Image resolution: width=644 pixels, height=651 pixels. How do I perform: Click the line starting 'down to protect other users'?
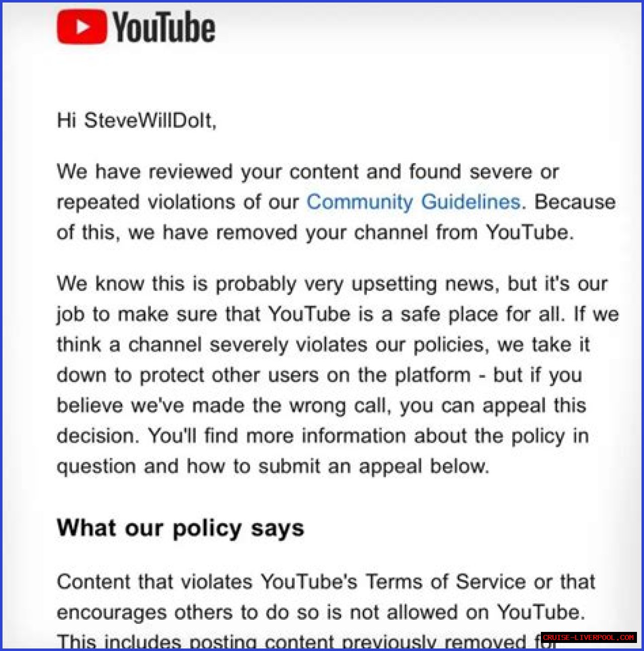(x=319, y=375)
